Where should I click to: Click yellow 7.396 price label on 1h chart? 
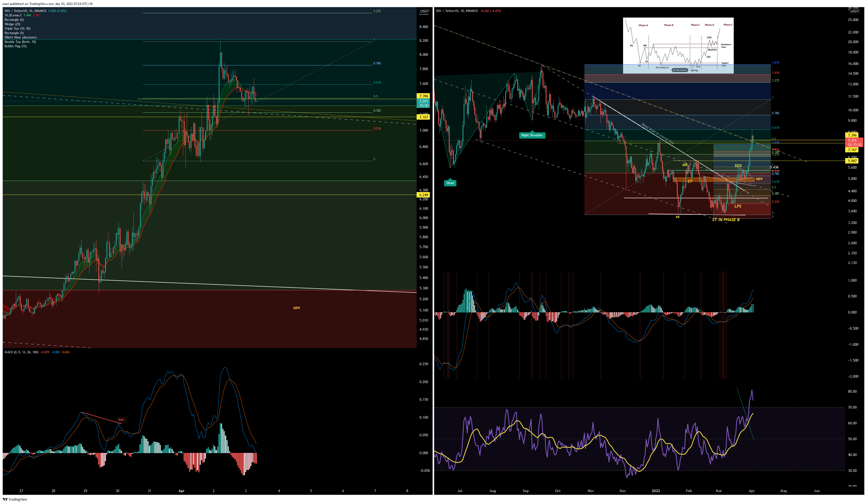(423, 96)
